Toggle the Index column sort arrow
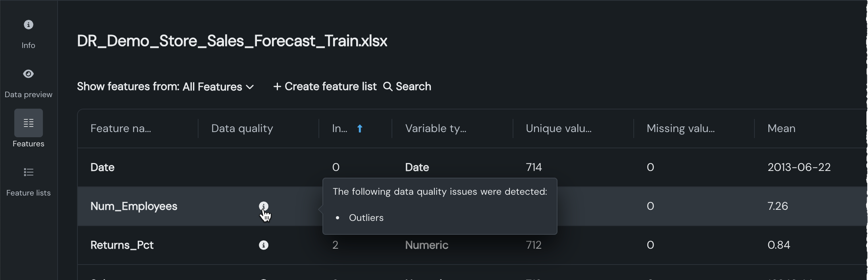This screenshot has height=280, width=868. pyautogui.click(x=360, y=128)
